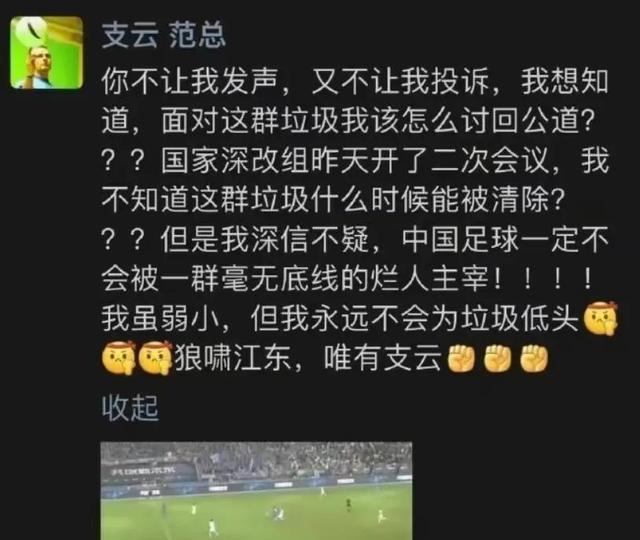Click the phrase 面对这群垃圾我该怎么讨回公道
640x540 pixels.
pyautogui.click(x=371, y=121)
